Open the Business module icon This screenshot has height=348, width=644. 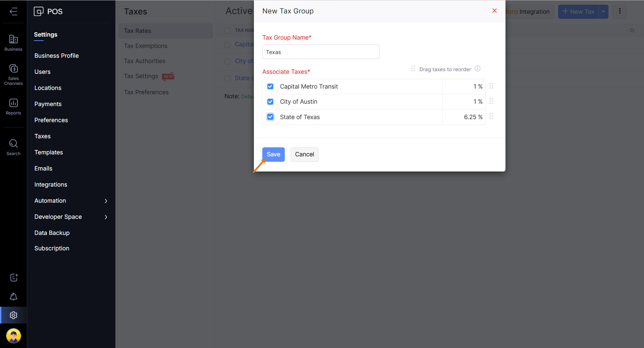click(13, 43)
